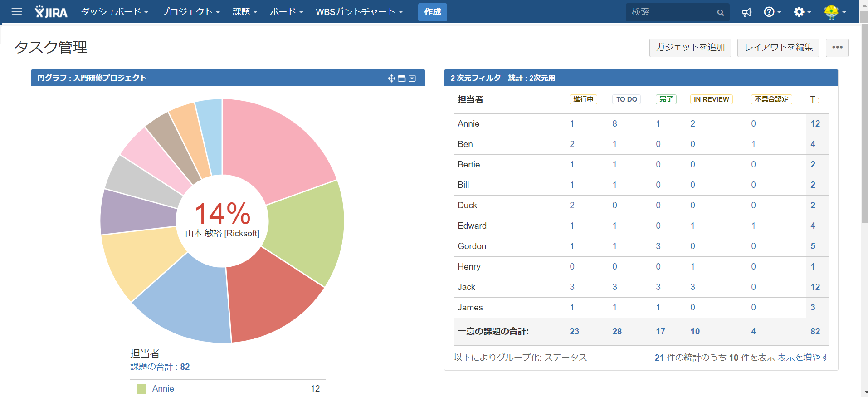
Task: Click Annie's total 12
Action: coord(815,124)
